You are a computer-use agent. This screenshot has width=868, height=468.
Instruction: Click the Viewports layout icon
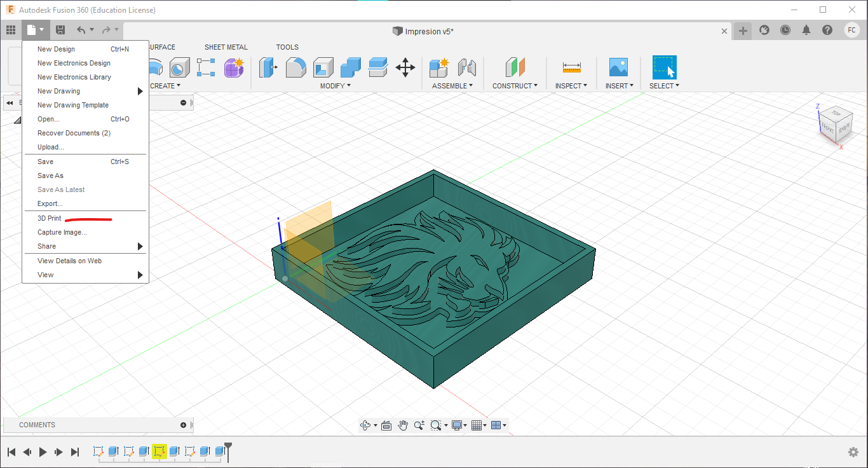[497, 425]
